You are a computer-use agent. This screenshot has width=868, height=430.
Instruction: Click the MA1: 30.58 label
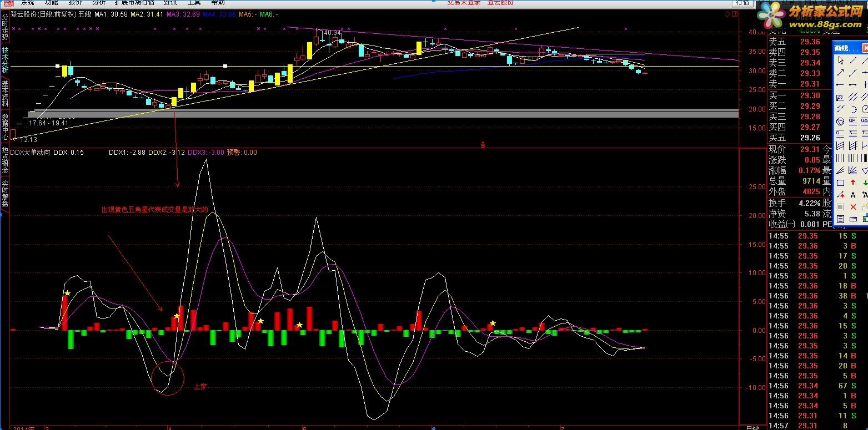[112, 14]
